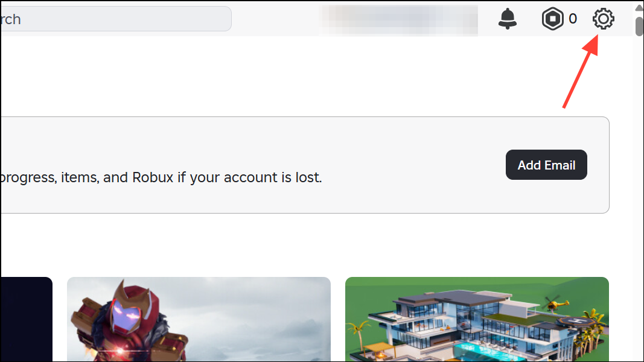644x362 pixels.
Task: Open the blurred username profile link
Action: pos(399,20)
